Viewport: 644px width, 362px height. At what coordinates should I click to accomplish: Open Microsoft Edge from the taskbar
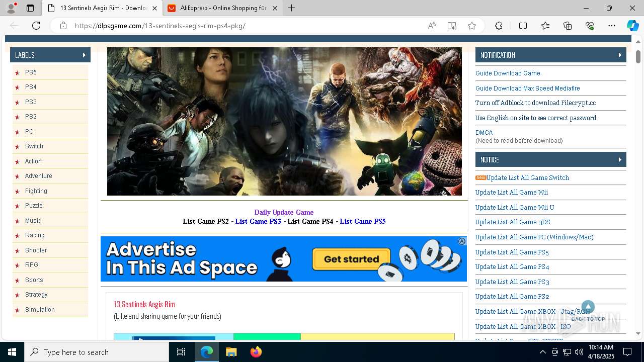click(x=207, y=352)
